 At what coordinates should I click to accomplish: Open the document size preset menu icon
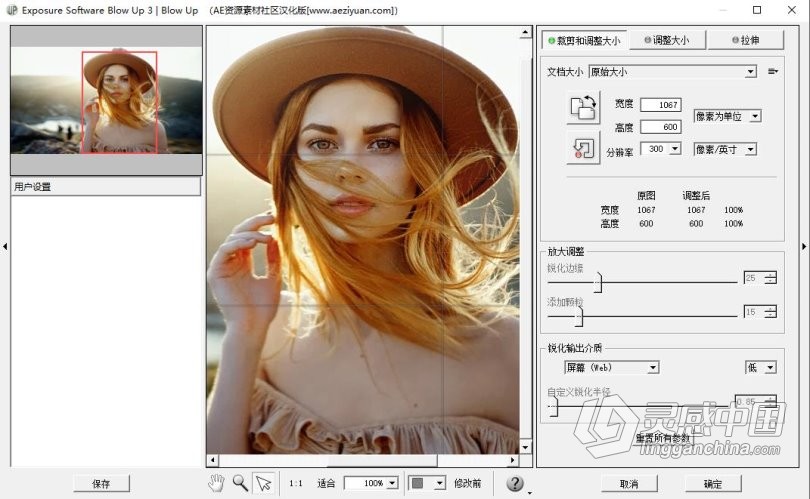click(x=773, y=71)
